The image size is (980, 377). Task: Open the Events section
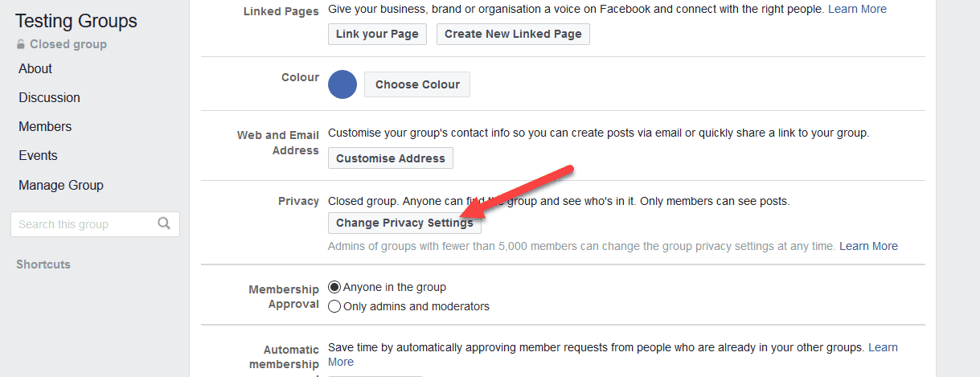pos(38,156)
